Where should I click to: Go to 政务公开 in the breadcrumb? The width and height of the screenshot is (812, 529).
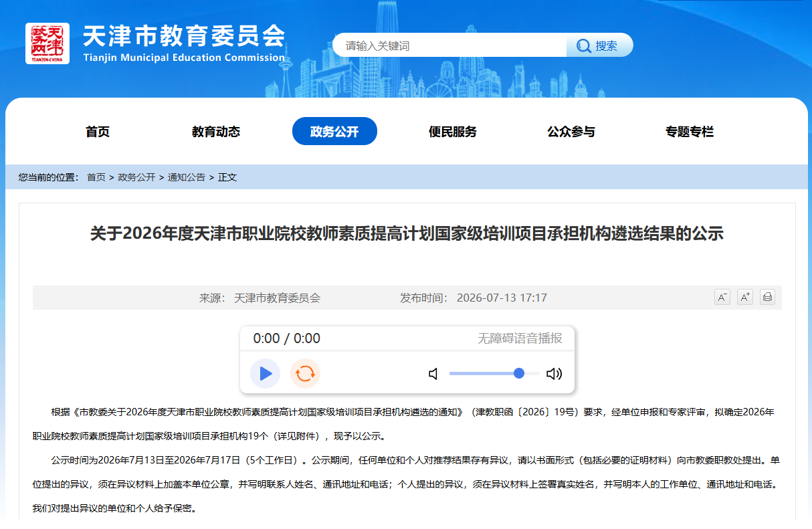[x=136, y=177]
